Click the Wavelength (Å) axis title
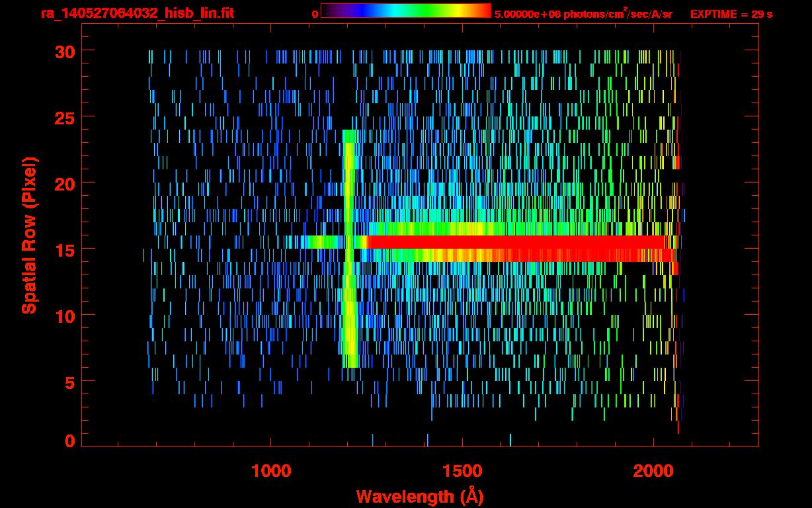 coord(420,496)
